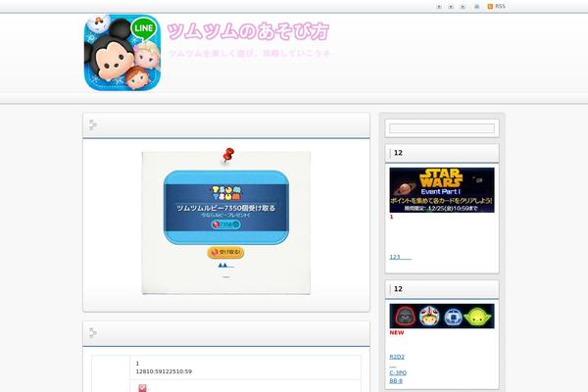The width and height of the screenshot is (588, 392).
Task: Open the BB-8 sidebar link
Action: pyautogui.click(x=396, y=381)
